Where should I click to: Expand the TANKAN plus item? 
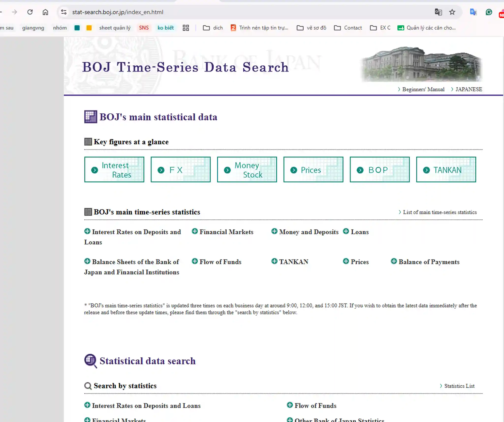(290, 262)
